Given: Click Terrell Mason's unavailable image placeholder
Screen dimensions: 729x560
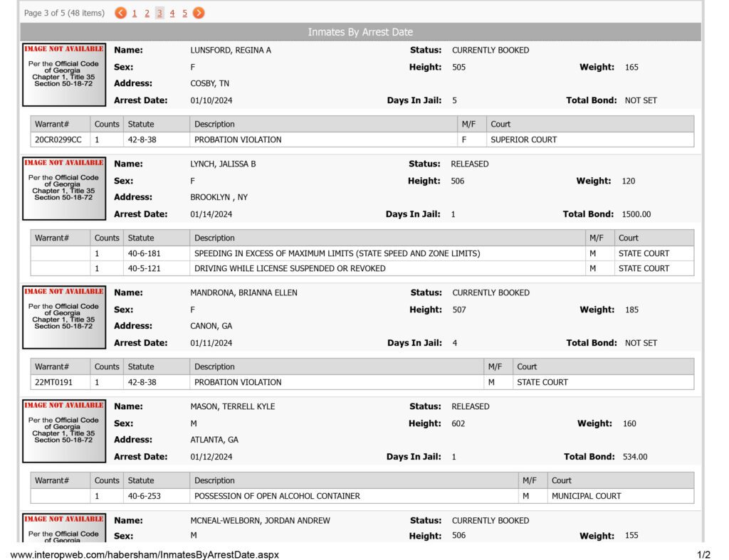Looking at the screenshot, I should pyautogui.click(x=64, y=431).
